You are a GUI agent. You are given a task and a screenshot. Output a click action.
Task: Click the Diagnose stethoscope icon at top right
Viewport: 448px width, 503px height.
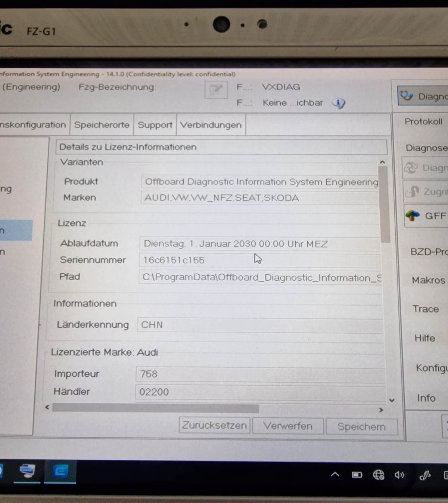406,96
